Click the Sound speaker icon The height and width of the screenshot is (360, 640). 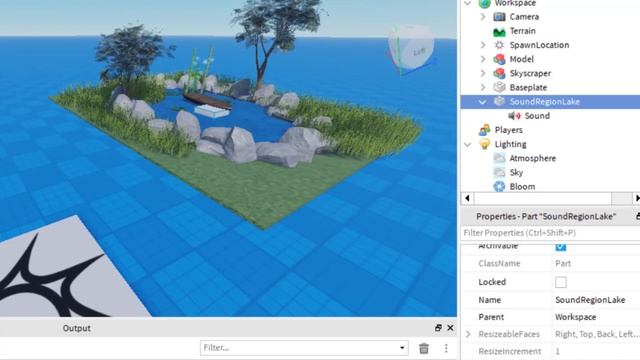click(x=514, y=116)
